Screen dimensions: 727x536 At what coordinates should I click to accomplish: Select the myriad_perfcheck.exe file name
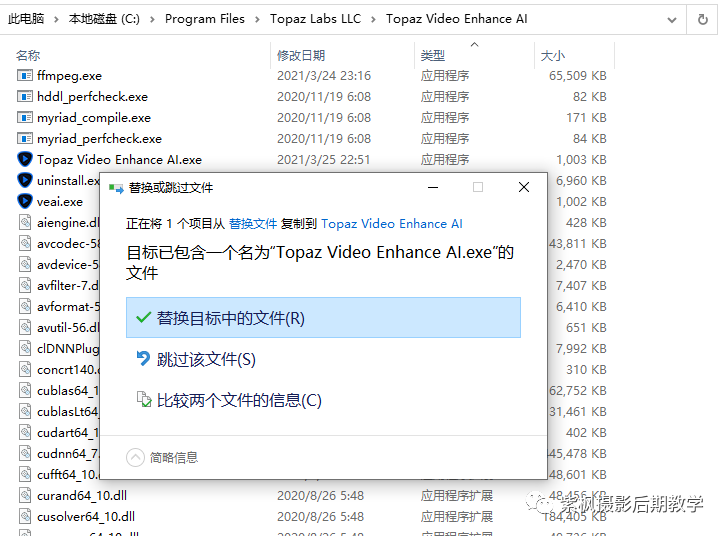[x=99, y=139]
